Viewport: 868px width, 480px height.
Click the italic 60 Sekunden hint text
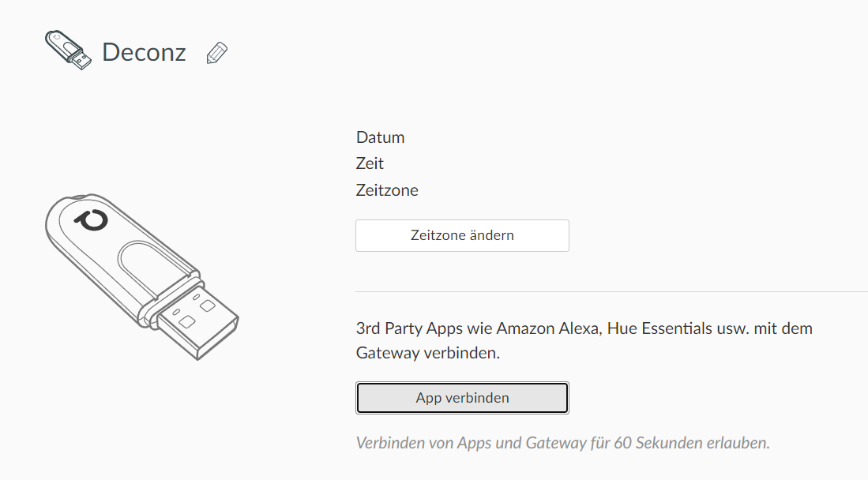click(x=562, y=443)
